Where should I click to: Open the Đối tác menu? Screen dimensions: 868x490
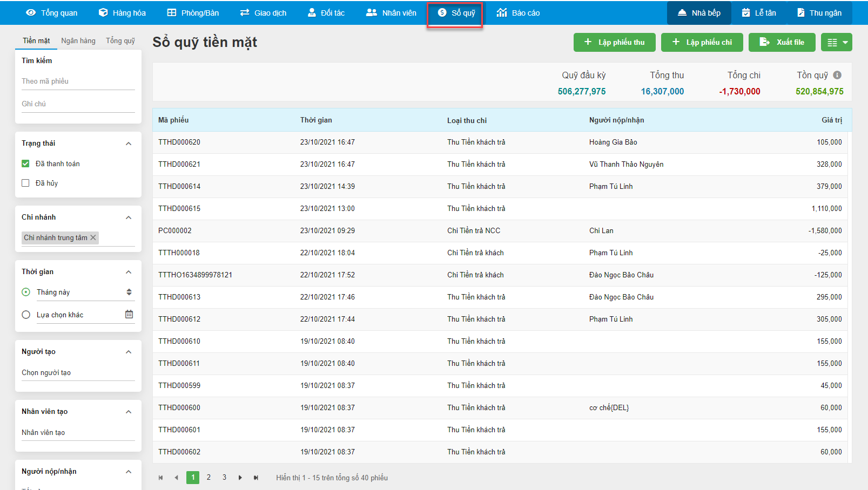326,12
